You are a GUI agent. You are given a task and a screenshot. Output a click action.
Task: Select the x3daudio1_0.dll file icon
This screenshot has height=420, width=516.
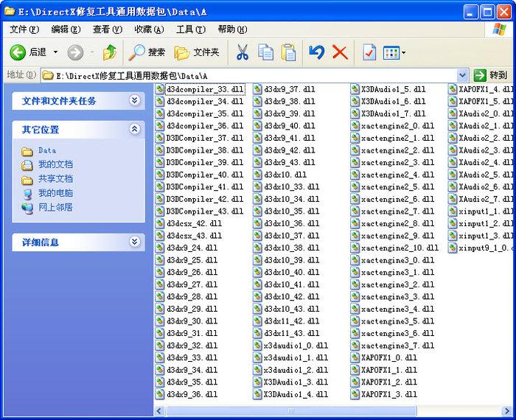point(257,346)
